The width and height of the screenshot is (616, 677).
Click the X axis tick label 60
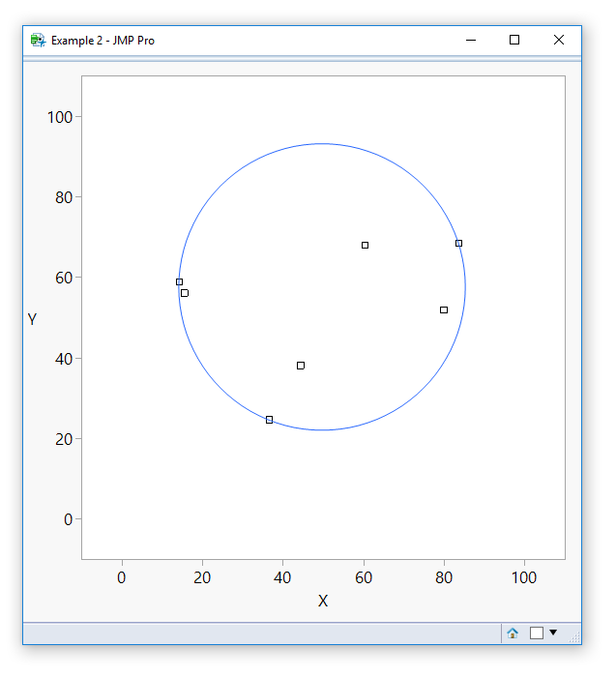tap(364, 577)
